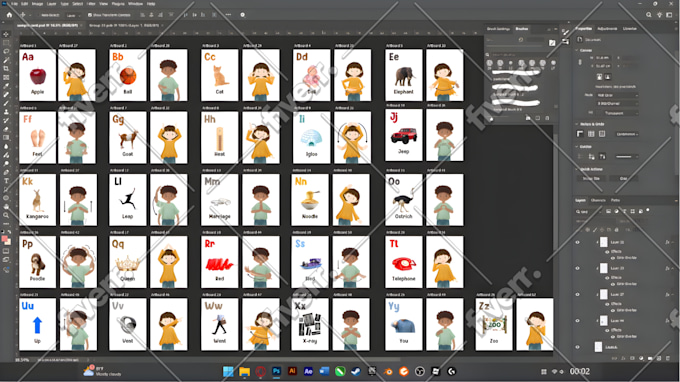This screenshot has width=680, height=382.
Task: Collapse effects list on the topmost layer
Action: (672, 242)
